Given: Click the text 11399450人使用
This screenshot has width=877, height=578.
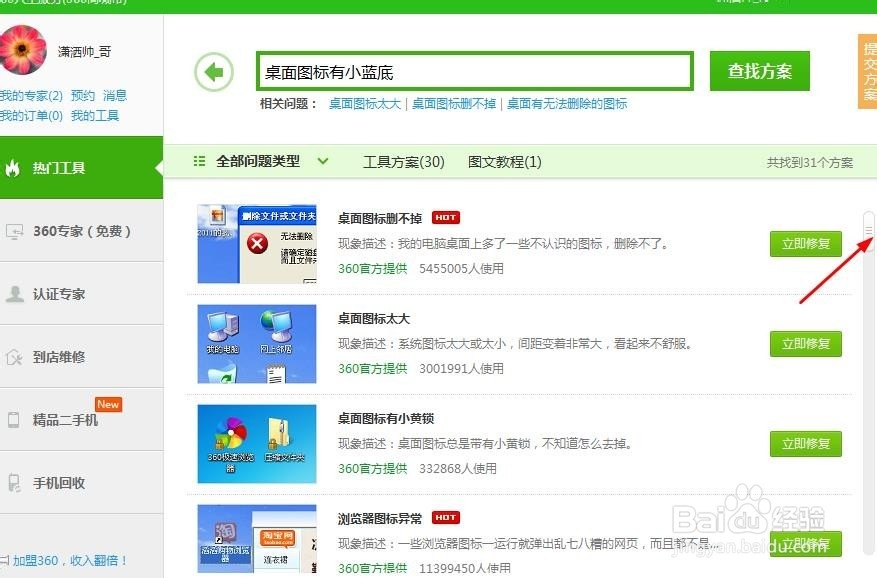Looking at the screenshot, I should coord(465,568).
